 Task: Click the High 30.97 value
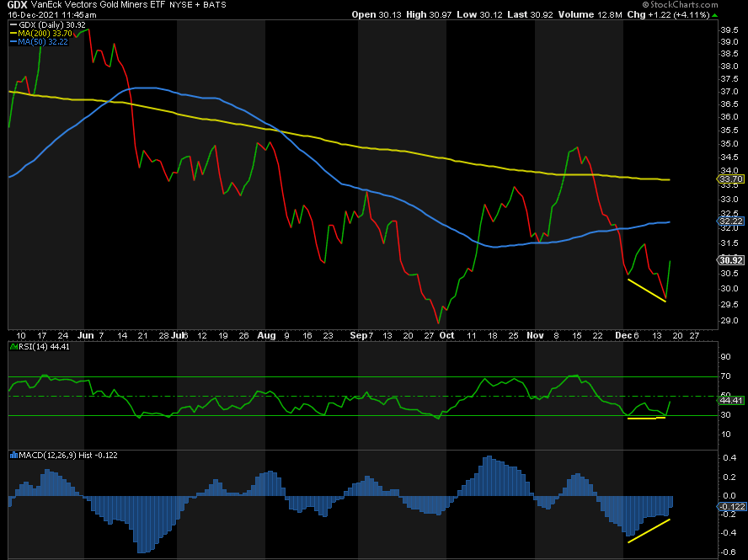(429, 15)
